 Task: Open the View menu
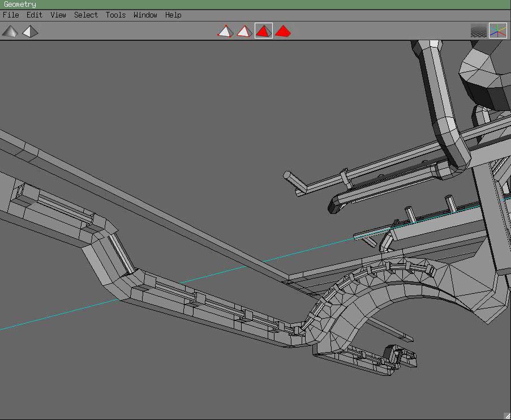(x=58, y=15)
